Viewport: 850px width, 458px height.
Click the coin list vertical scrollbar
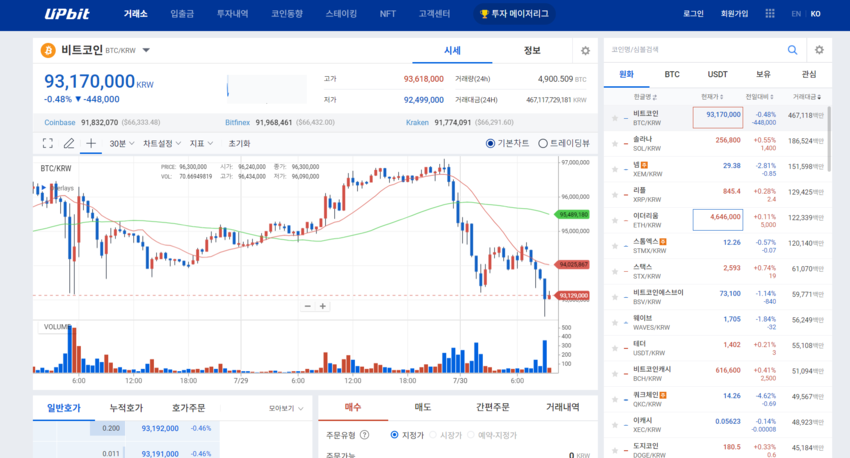coord(828,139)
